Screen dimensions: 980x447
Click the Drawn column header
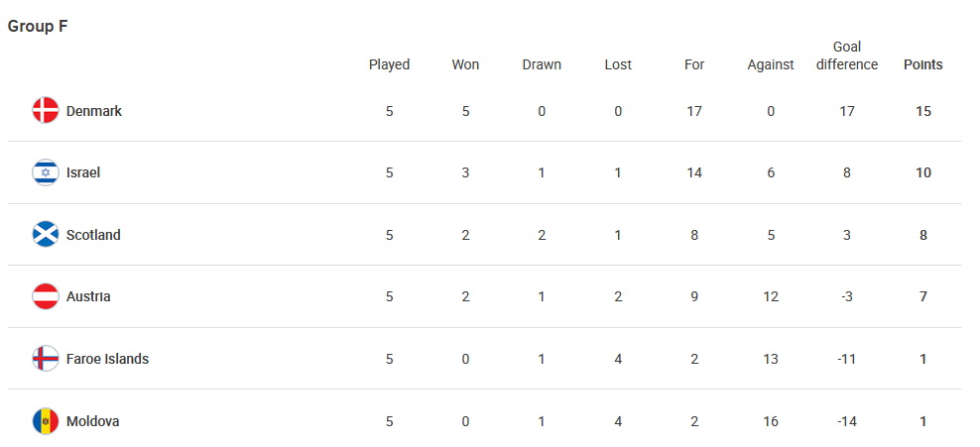tap(542, 65)
